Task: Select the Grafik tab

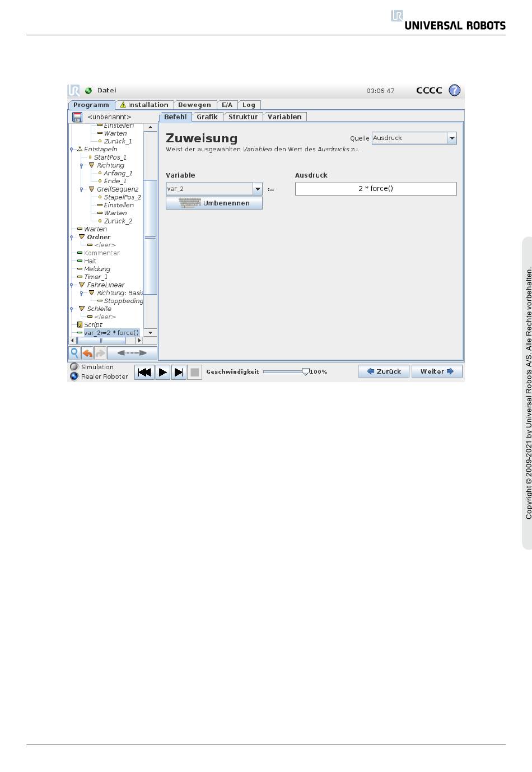Action: pyautogui.click(x=207, y=117)
